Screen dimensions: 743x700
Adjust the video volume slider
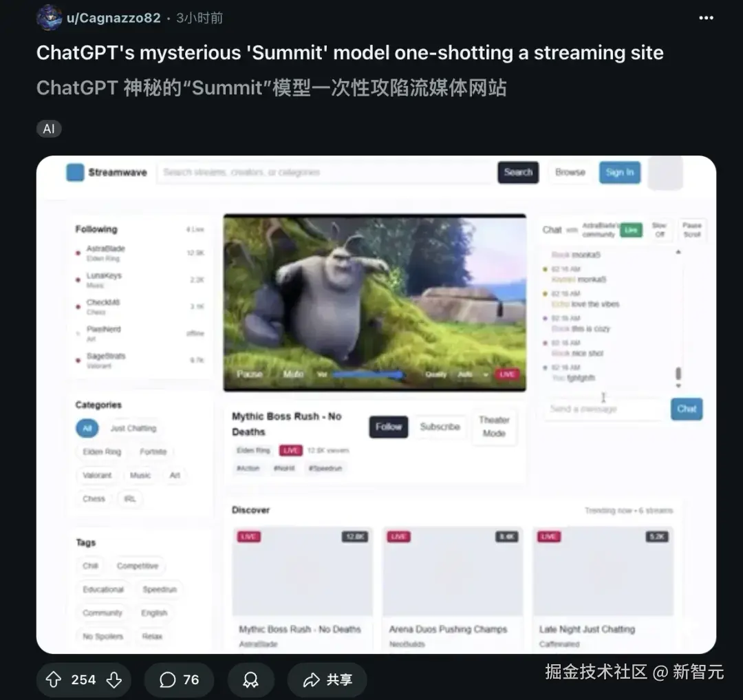pos(367,374)
